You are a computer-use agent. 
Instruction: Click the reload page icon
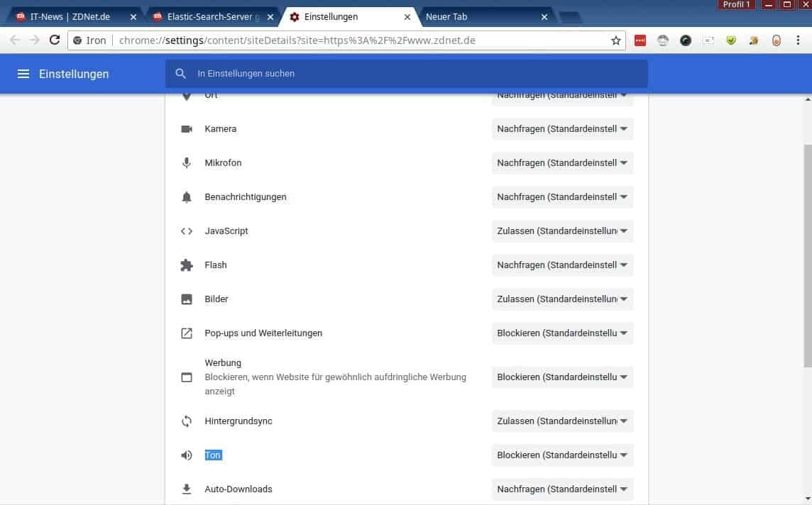click(x=55, y=40)
